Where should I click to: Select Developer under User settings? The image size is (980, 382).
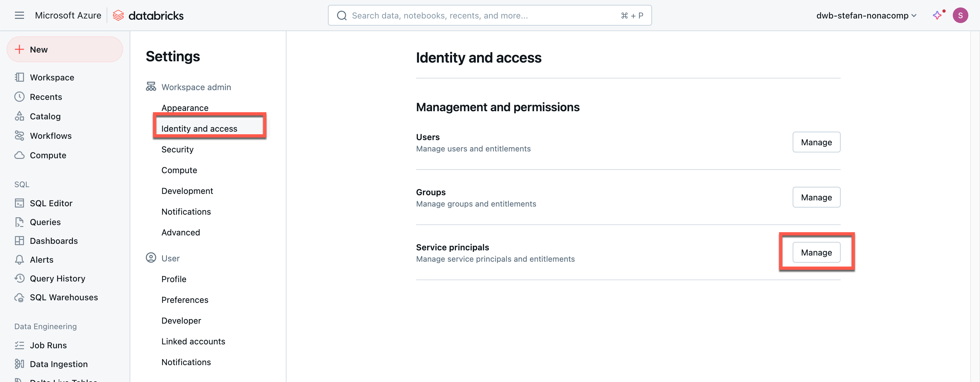[x=181, y=321]
